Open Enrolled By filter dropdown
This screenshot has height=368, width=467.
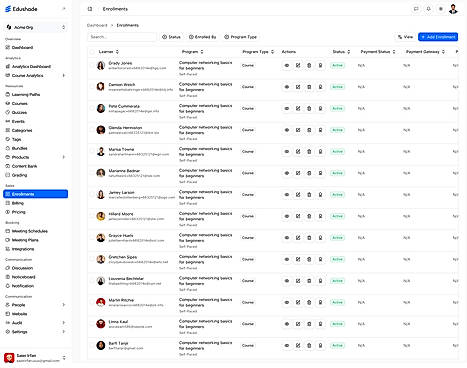coord(203,37)
